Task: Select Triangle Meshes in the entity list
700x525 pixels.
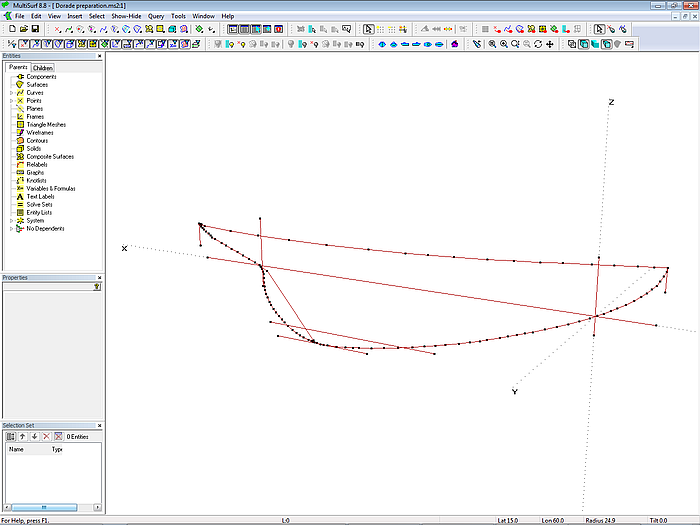Action: click(x=46, y=125)
